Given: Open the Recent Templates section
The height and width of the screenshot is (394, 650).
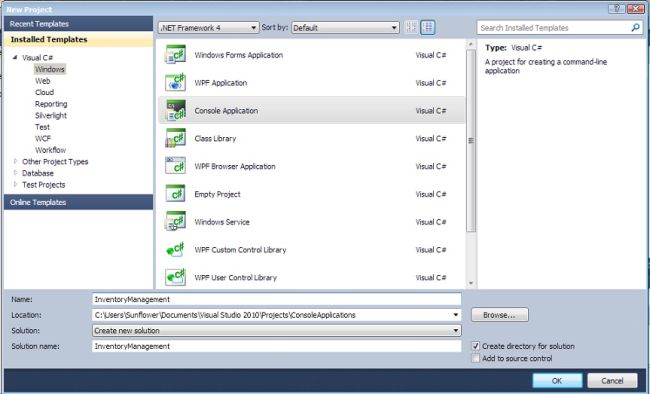Looking at the screenshot, I should click(78, 24).
